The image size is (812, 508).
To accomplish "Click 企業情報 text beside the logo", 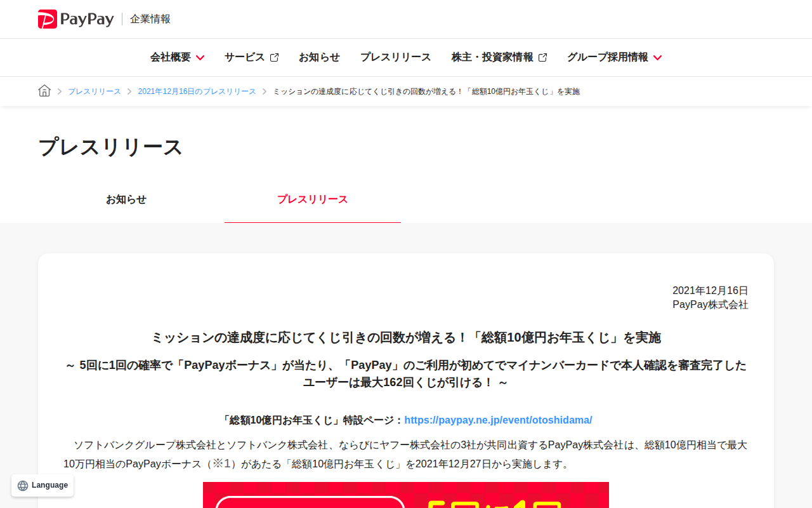I will pos(150,19).
